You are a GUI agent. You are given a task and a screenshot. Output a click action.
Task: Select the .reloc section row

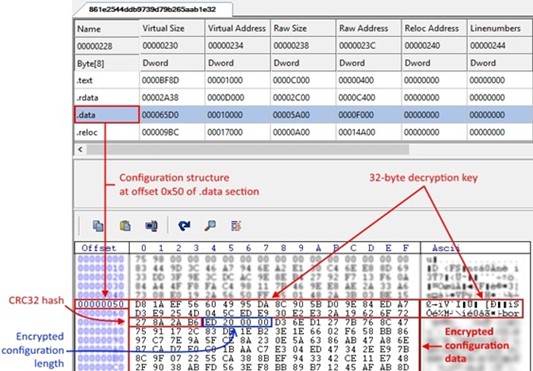(303, 132)
